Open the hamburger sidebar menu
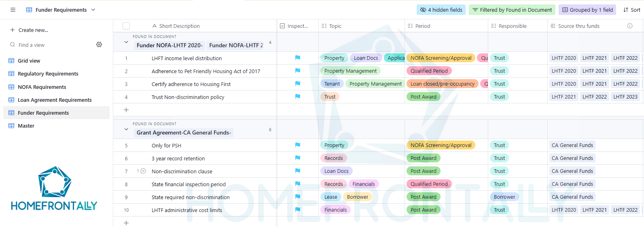 pyautogui.click(x=13, y=10)
